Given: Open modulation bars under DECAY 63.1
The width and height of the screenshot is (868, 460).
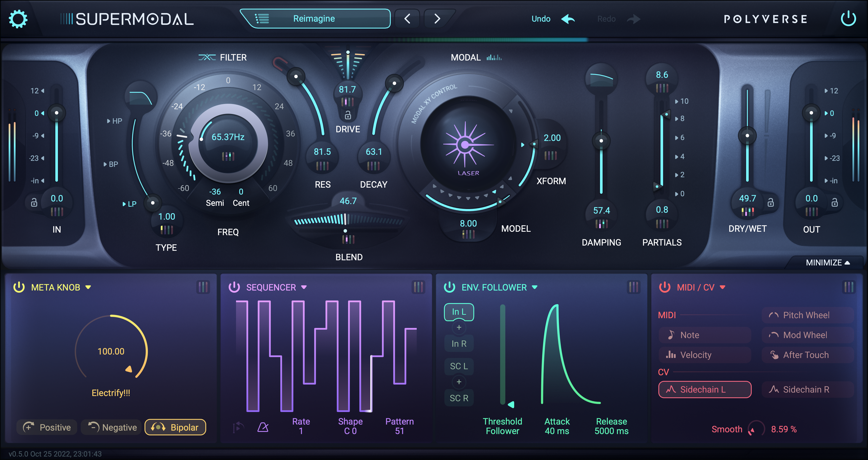Looking at the screenshot, I should coord(373,165).
